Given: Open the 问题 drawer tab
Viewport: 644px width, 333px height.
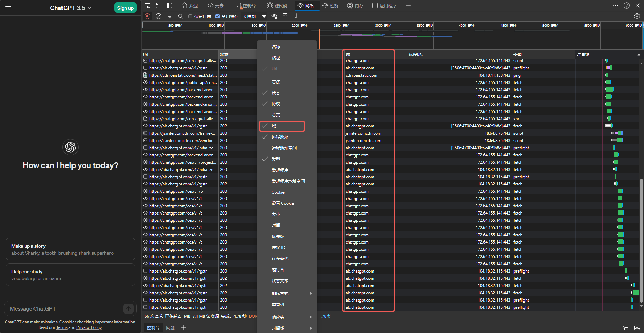Looking at the screenshot, I should tap(170, 327).
